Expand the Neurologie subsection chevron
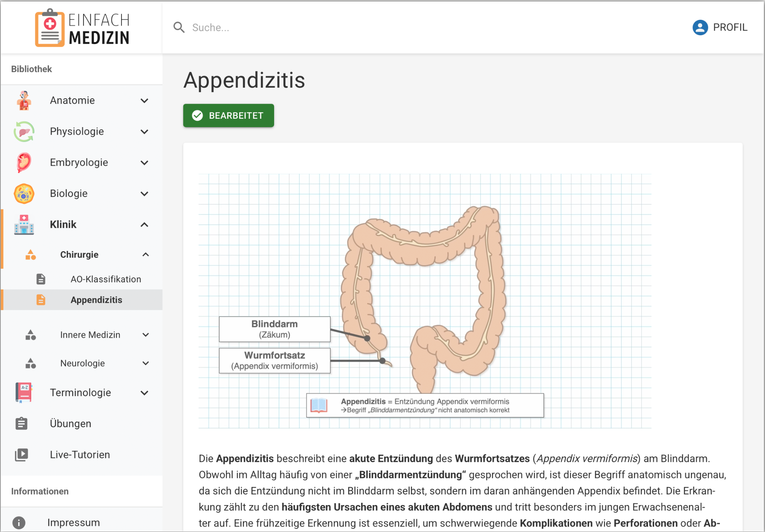Viewport: 765px width, 532px height. (145, 363)
